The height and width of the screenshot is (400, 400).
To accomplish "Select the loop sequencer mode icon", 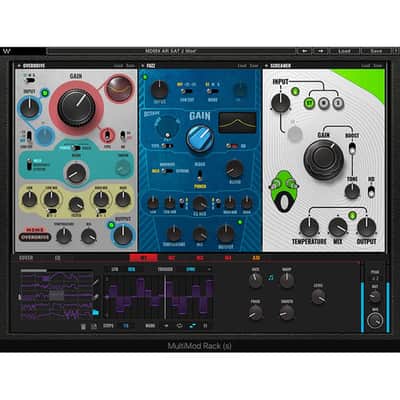I will tap(179, 326).
